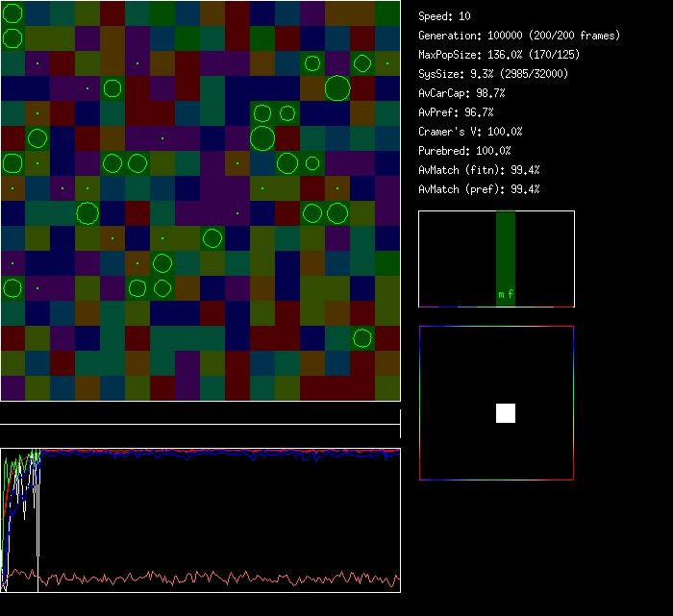Image resolution: width=673 pixels, height=616 pixels.
Task: Click the Speed: 10 readout
Action: point(444,16)
